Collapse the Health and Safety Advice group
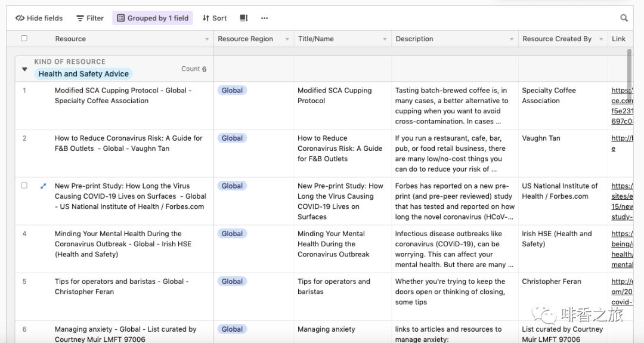The image size is (644, 343). coord(24,69)
